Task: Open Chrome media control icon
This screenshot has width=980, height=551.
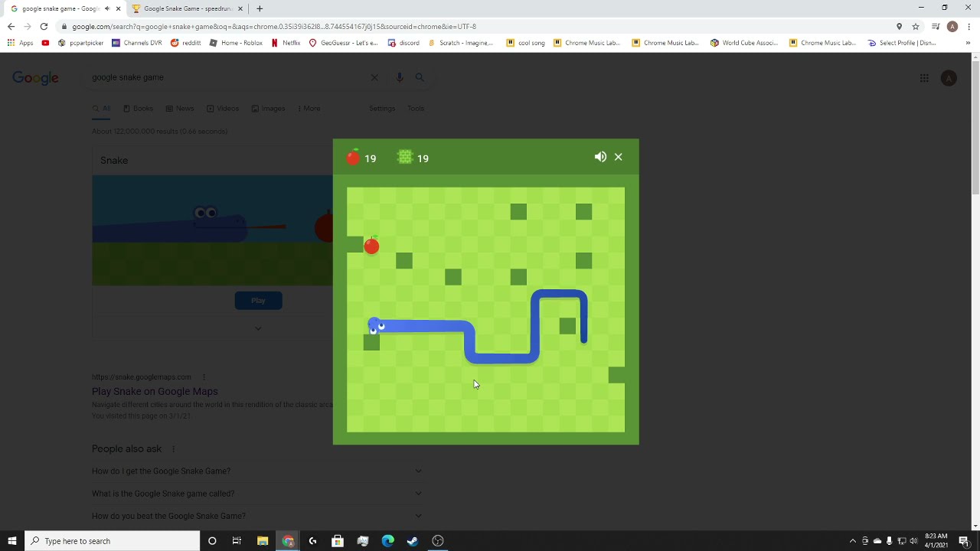Action: (x=936, y=26)
